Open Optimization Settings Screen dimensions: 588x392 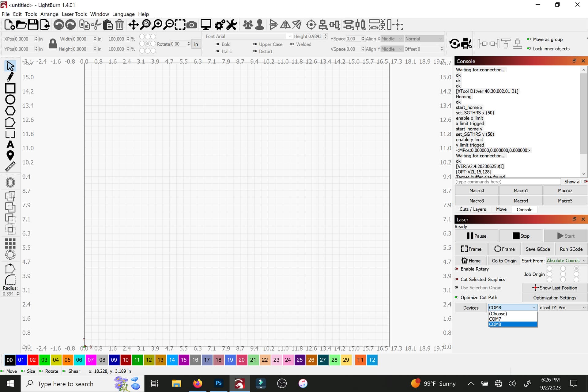tap(555, 298)
